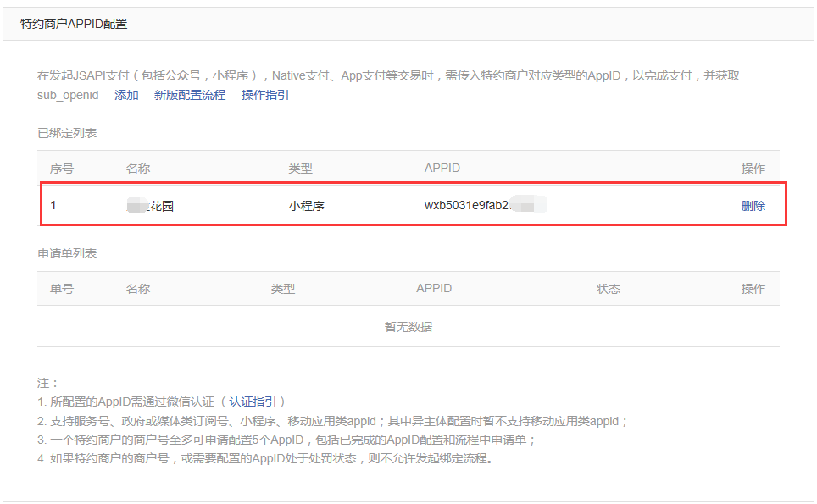Click the "申请单列表" section heading
The image size is (817, 504).
(67, 253)
